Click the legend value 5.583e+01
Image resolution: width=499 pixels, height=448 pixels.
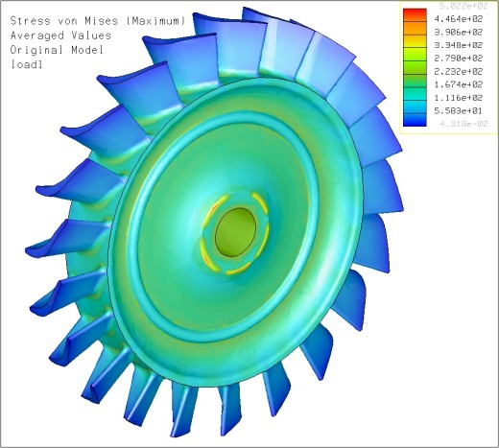point(458,111)
